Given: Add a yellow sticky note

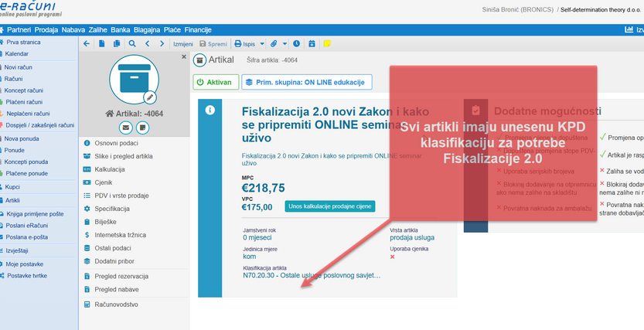Looking at the screenshot, I should (327, 43).
